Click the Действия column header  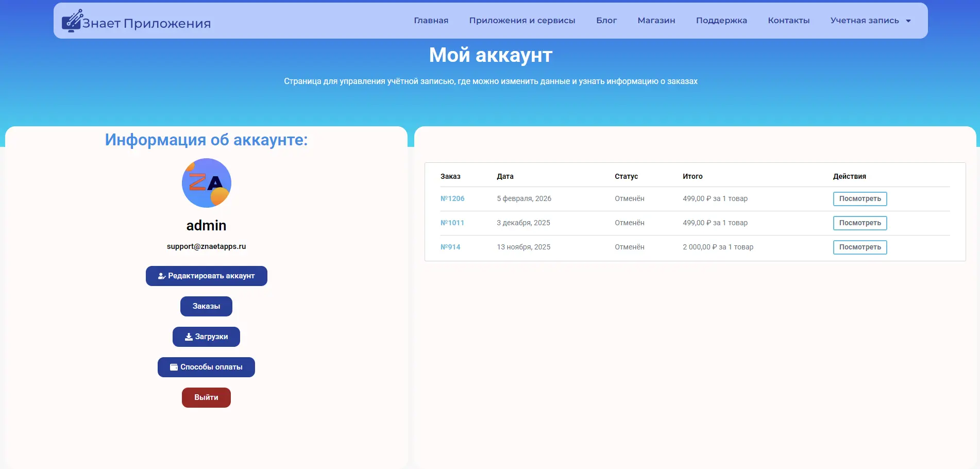(849, 176)
